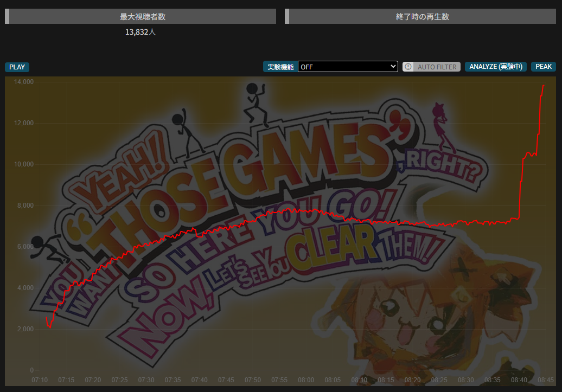The width and height of the screenshot is (562, 392).
Task: Click the PEAK button
Action: point(544,67)
